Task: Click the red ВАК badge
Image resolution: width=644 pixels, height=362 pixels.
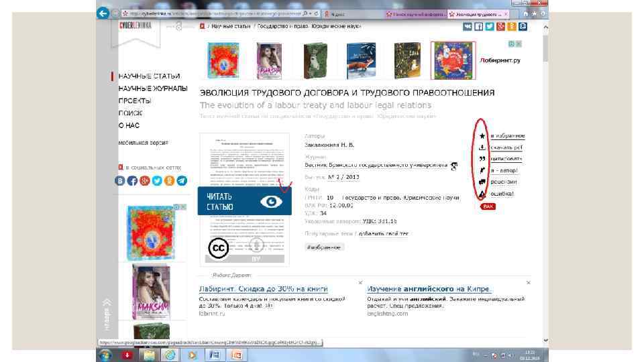Action: click(x=488, y=206)
